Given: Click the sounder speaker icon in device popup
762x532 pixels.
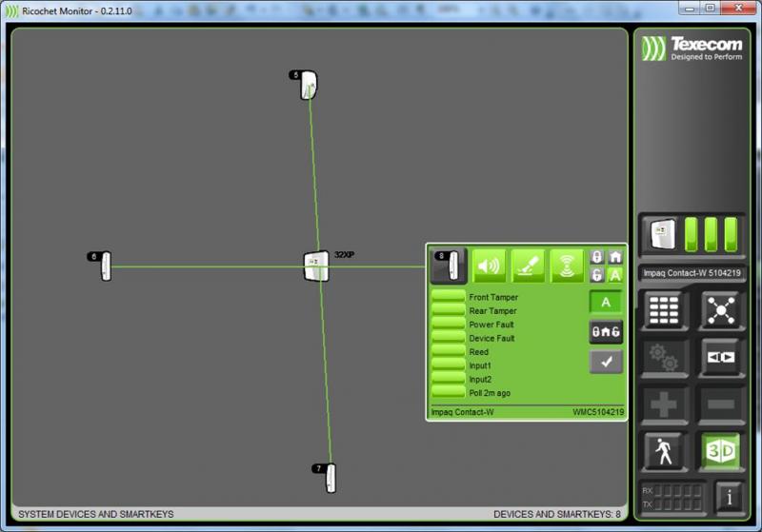Looking at the screenshot, I should pyautogui.click(x=490, y=266).
